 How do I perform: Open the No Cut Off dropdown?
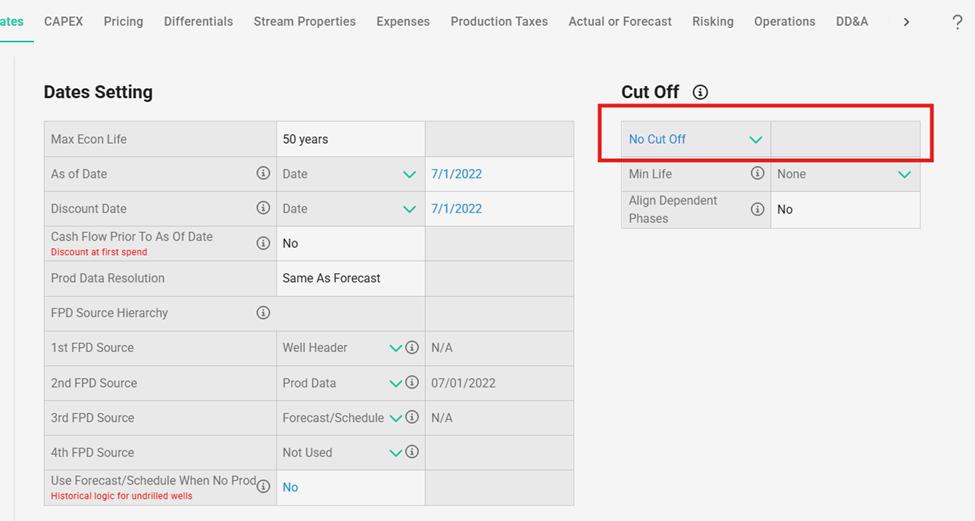[x=695, y=140]
